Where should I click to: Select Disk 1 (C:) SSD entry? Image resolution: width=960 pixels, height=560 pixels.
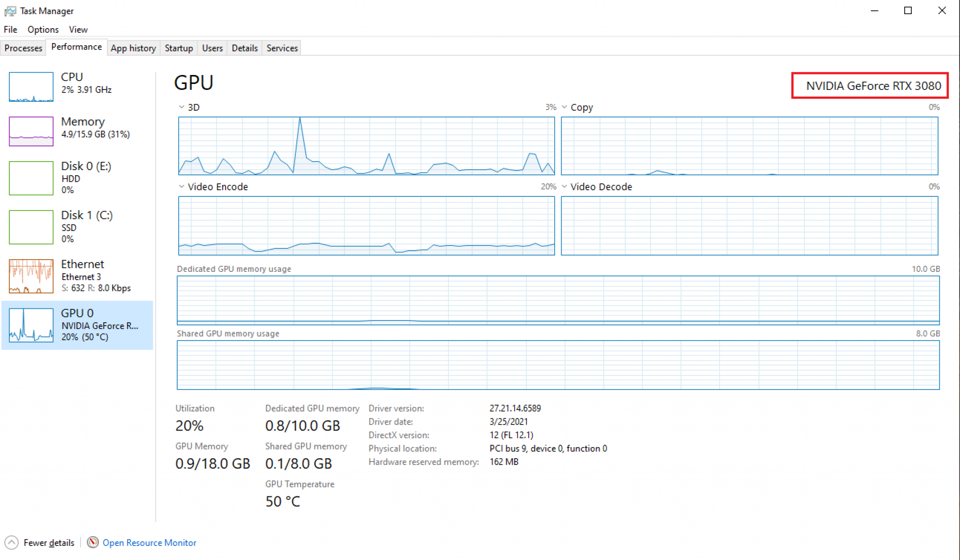coord(77,227)
